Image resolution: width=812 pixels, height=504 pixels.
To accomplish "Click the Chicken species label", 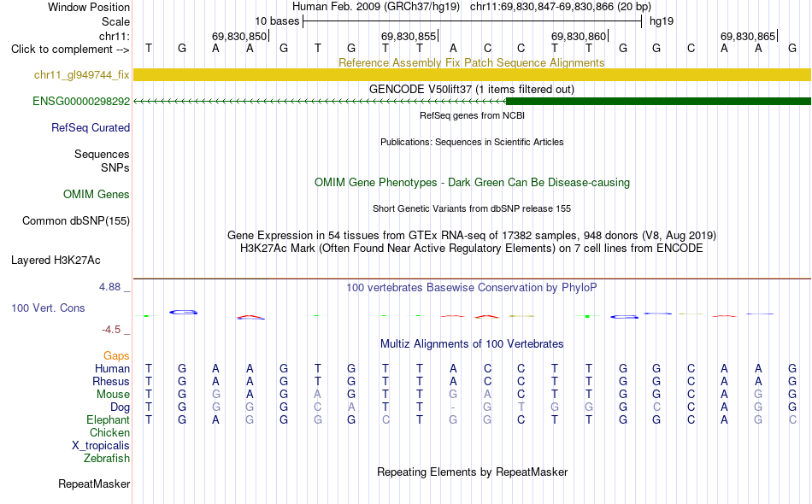I will click(109, 432).
